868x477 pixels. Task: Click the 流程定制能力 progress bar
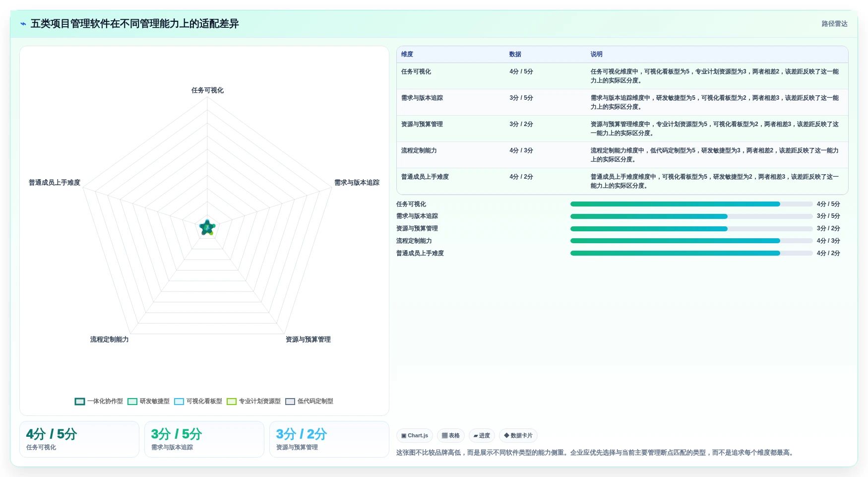pyautogui.click(x=691, y=241)
